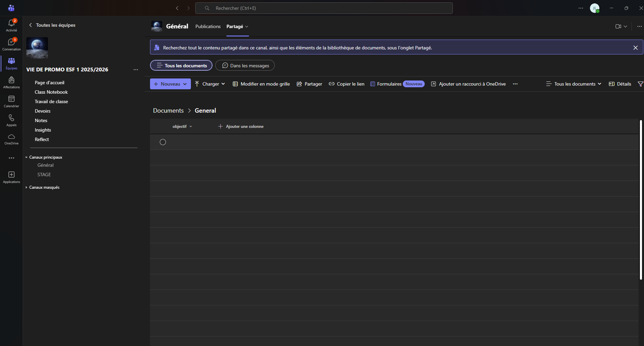Screen dimensions: 644x346
Task: Open Tous les documents view dropdown
Action: point(574,84)
